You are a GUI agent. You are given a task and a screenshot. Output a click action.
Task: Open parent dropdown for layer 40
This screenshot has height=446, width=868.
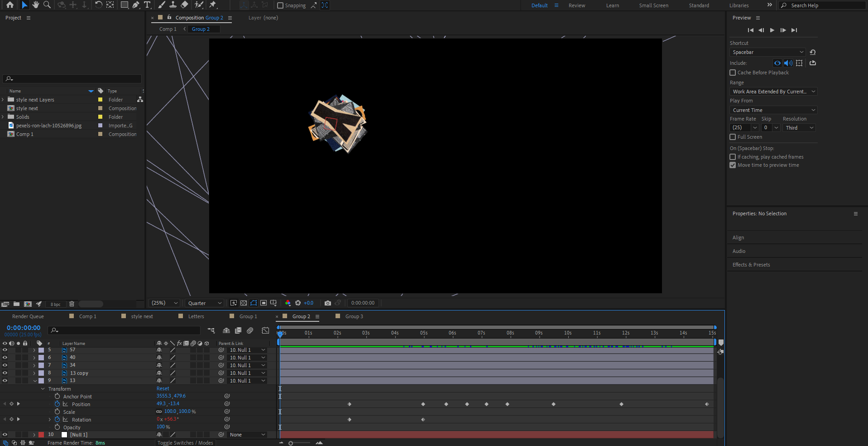point(247,358)
